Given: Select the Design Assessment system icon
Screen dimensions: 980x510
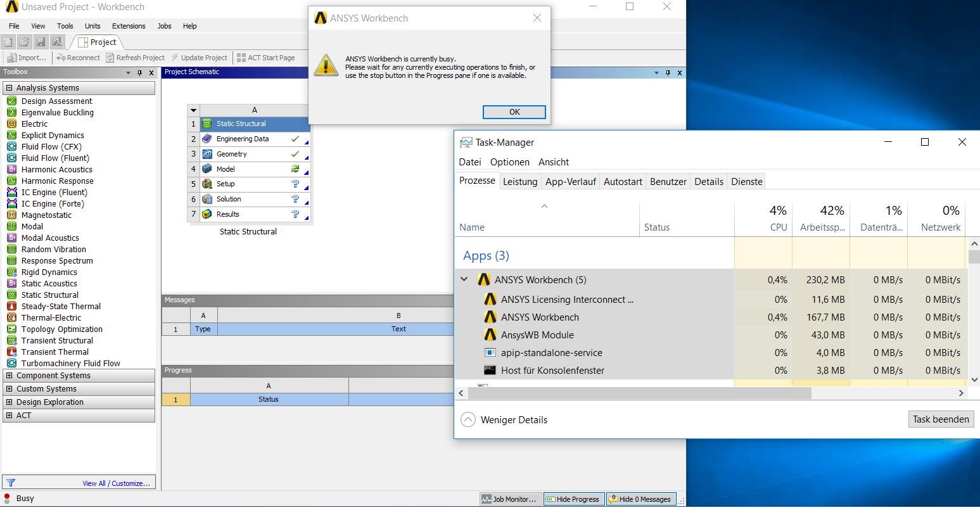Looking at the screenshot, I should click(x=11, y=101).
